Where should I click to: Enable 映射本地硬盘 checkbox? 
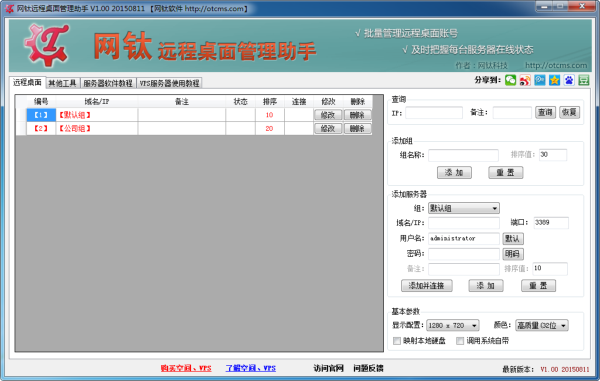[397, 340]
